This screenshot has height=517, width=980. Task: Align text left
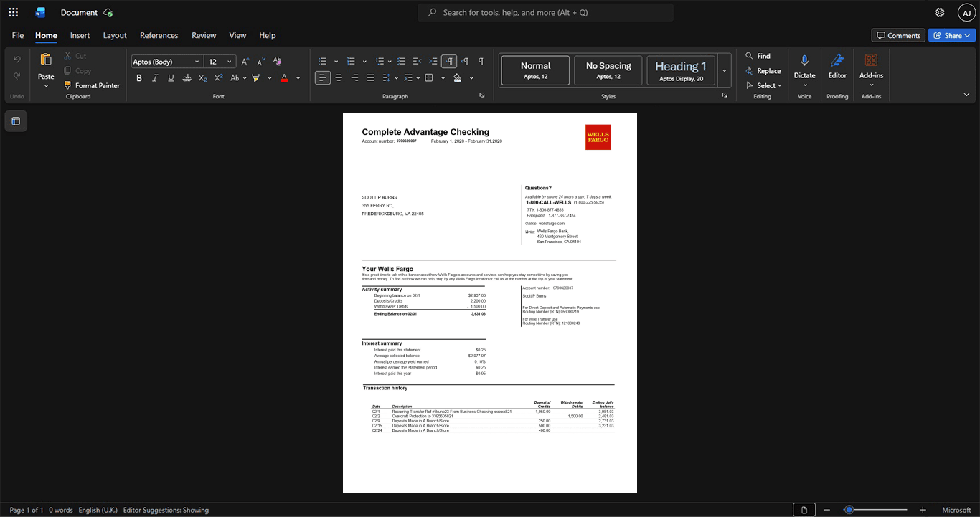pyautogui.click(x=323, y=77)
